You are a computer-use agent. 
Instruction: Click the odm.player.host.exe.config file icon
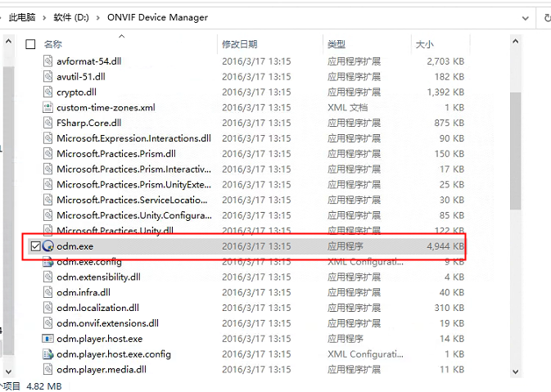tap(47, 354)
